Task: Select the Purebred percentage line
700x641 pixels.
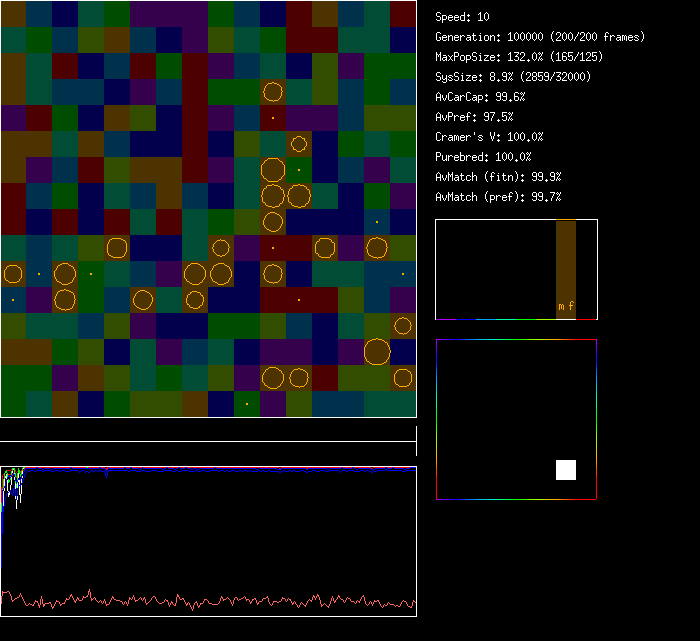Action: pos(483,157)
